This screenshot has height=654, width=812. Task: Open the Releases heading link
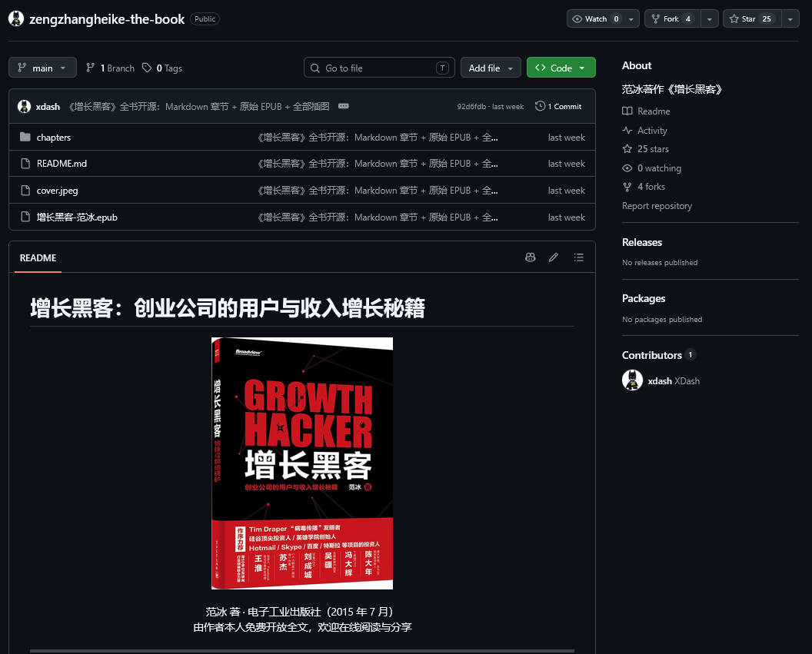coord(641,242)
